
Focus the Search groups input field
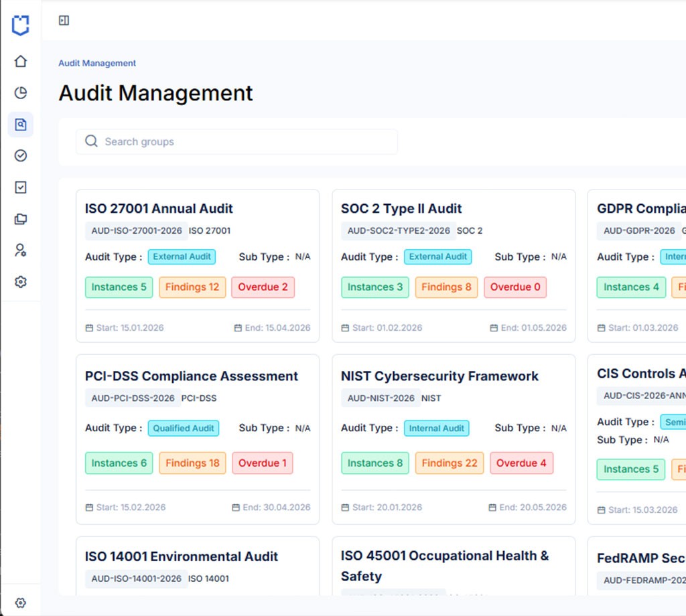[x=236, y=142]
